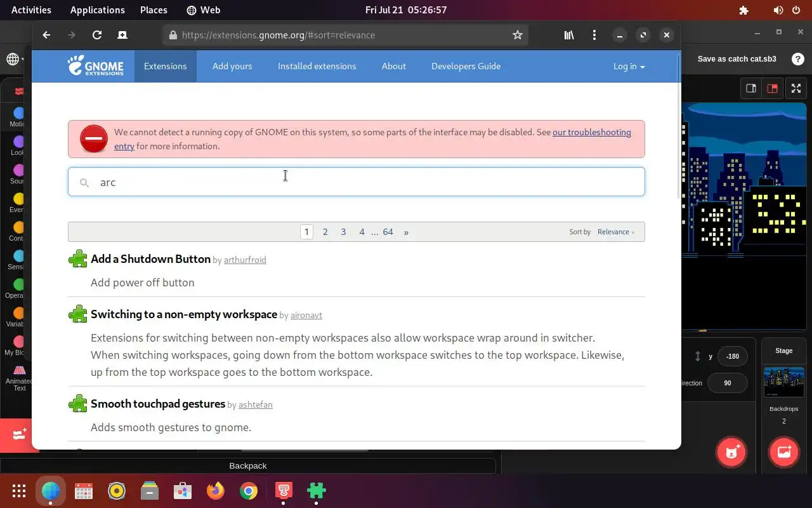
Task: Click 'Save as catch cat.sb3' in Scratch window
Action: [737, 58]
